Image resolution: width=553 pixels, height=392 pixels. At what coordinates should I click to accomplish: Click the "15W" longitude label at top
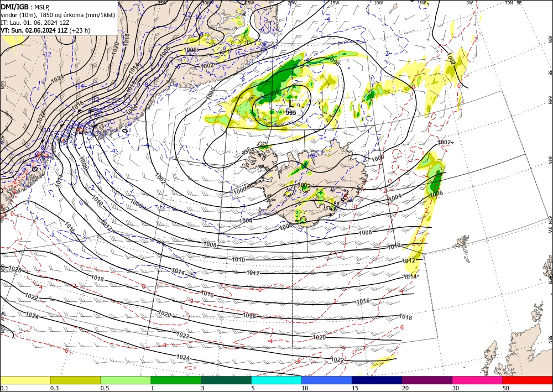[x=335, y=3]
